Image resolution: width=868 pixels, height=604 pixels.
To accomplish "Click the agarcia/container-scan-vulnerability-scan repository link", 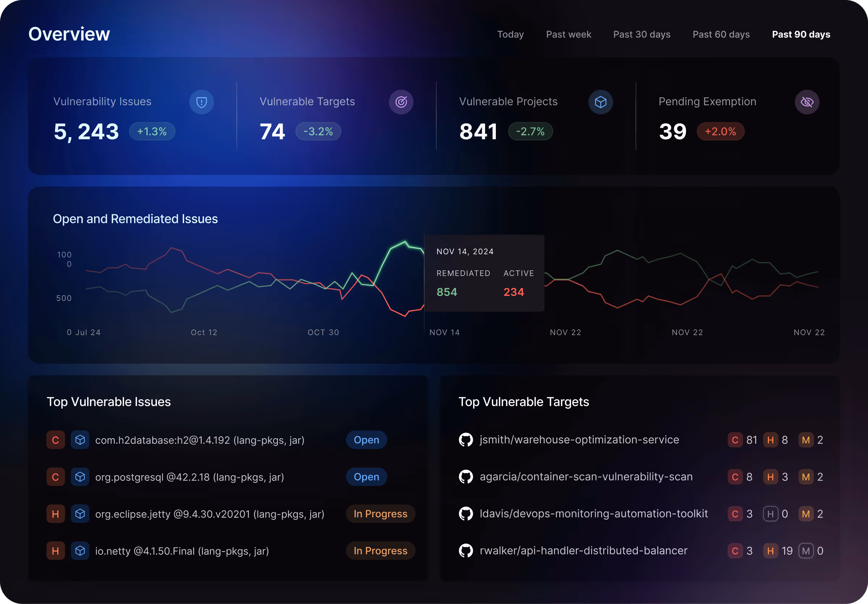I will 586,477.
